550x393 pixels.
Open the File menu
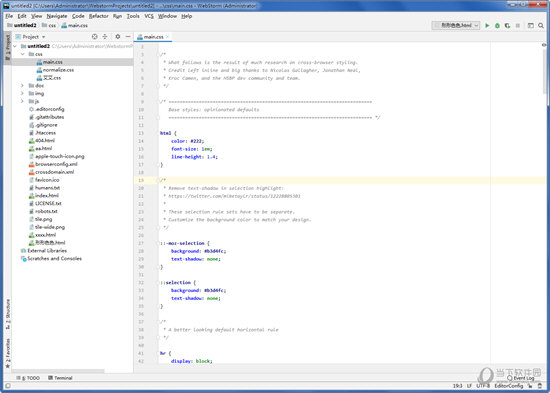pos(9,16)
